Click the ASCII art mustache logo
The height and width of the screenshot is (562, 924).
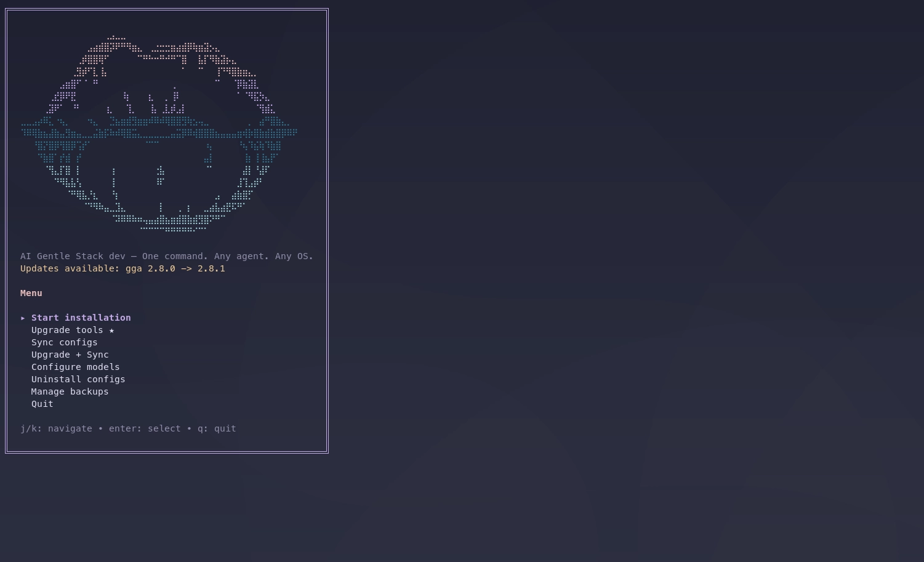click(159, 134)
